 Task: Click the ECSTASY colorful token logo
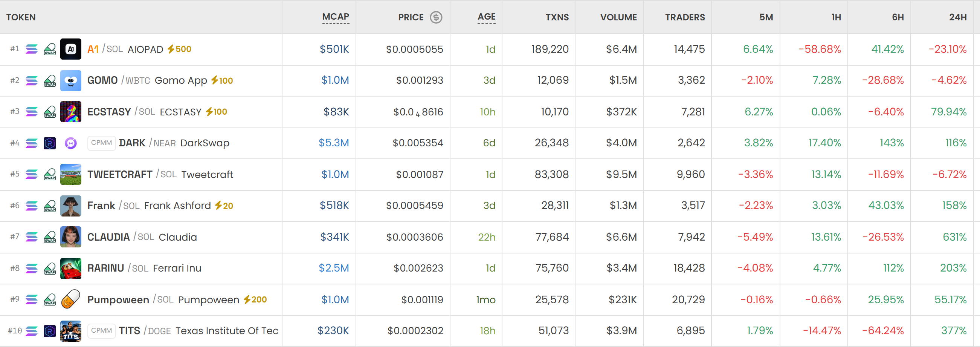click(x=71, y=112)
